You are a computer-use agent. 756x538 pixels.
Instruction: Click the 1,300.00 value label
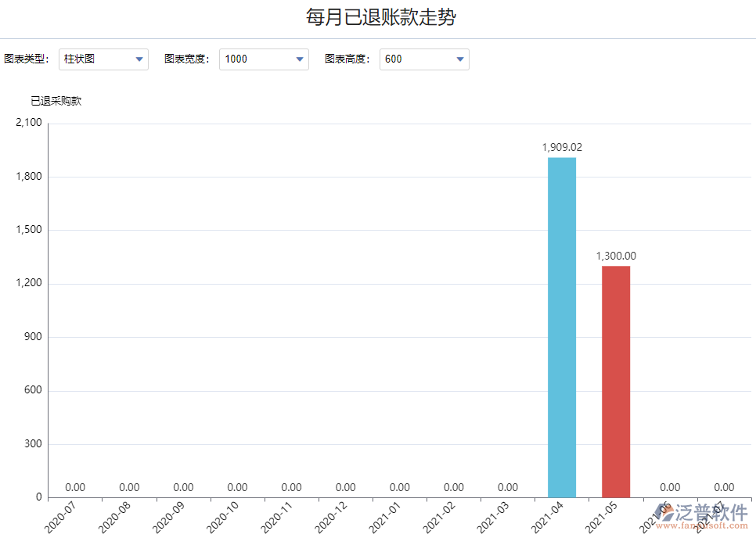[615, 255]
